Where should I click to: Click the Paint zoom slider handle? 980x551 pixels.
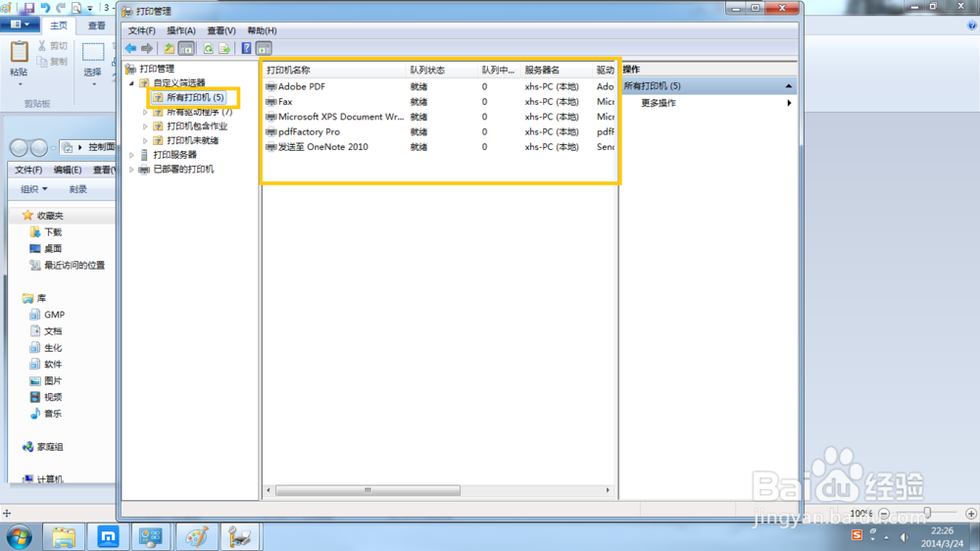click(927, 513)
